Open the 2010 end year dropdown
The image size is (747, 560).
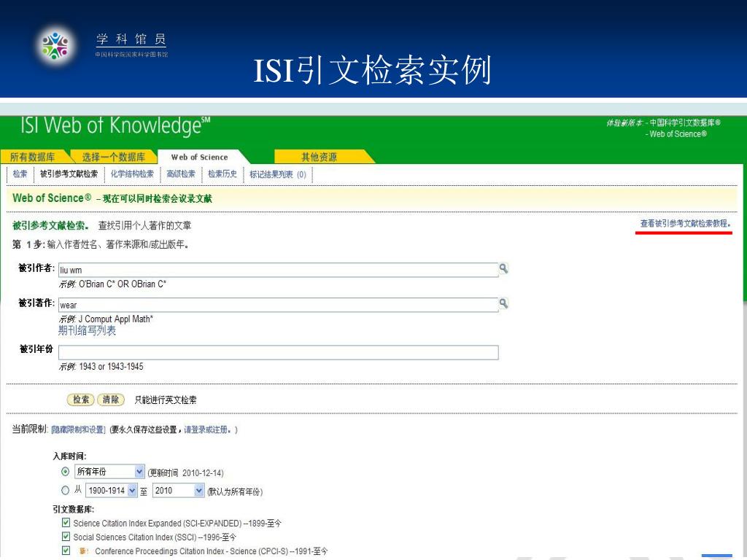[178, 491]
